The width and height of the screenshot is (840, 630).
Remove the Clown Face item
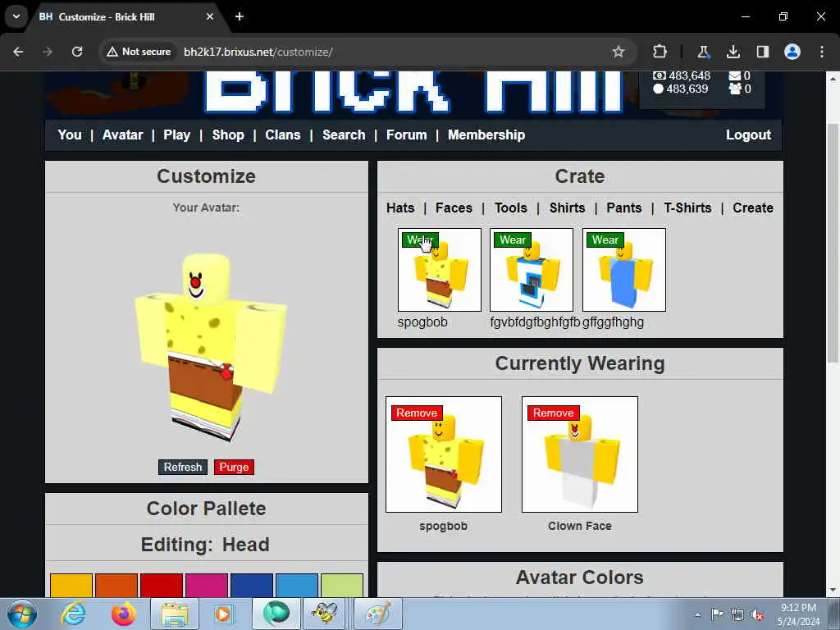554,413
